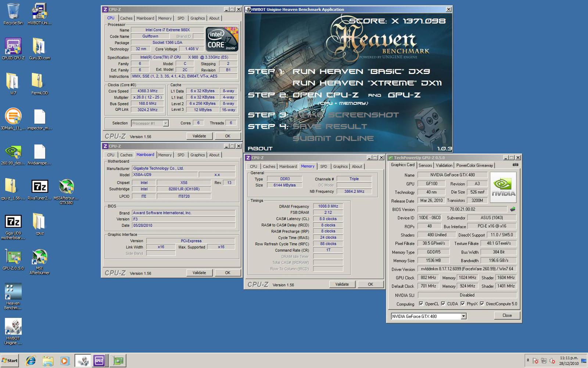
Task: Click OK in Mainboard CPU-Z window
Action: 227,273
